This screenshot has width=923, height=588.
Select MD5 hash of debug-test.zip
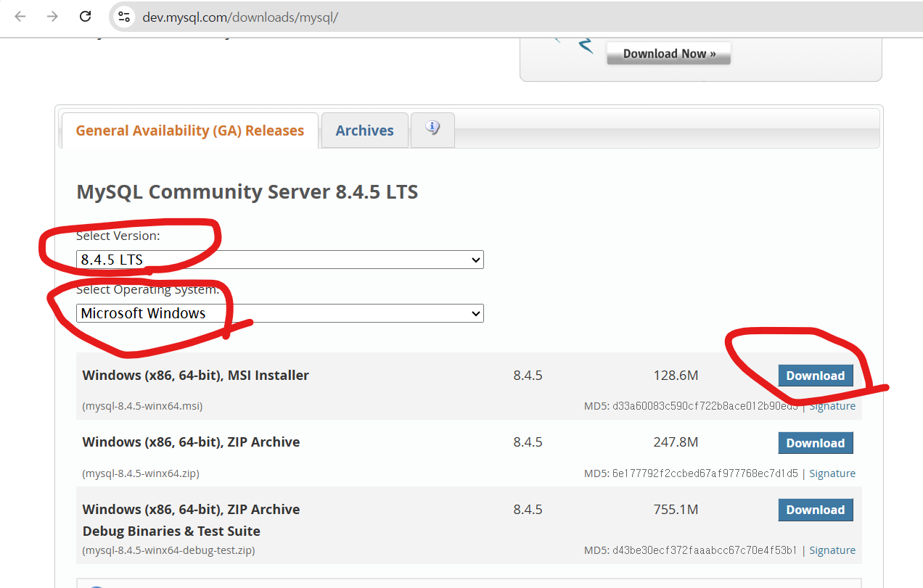click(705, 550)
